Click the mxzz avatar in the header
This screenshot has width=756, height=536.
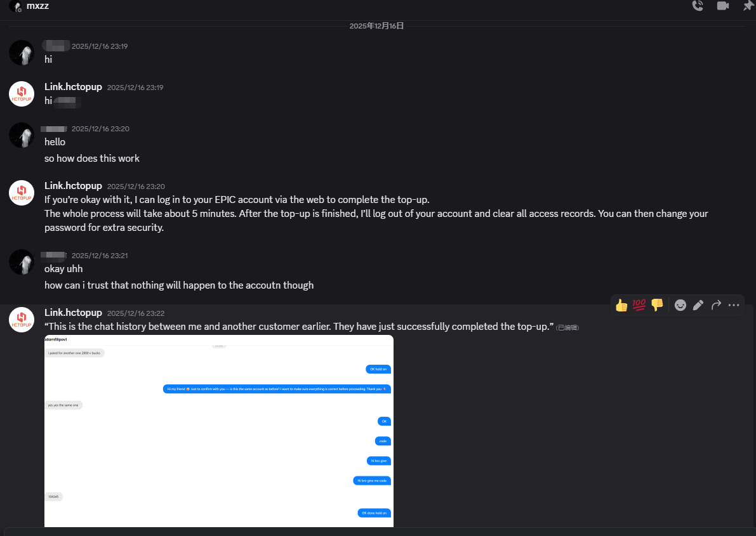pyautogui.click(x=15, y=6)
